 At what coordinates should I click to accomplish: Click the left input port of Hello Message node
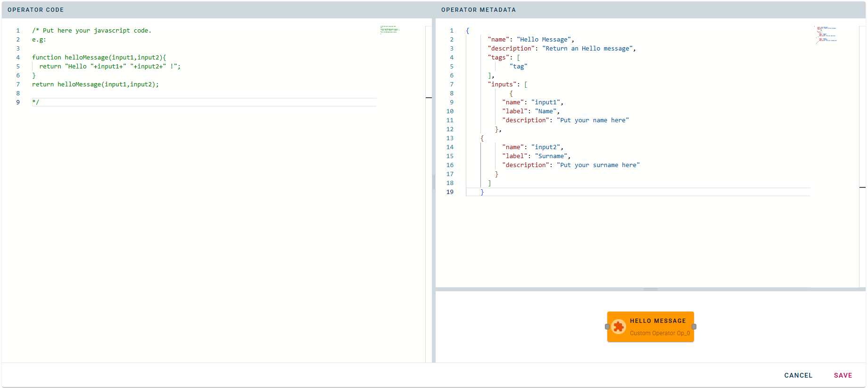point(607,327)
